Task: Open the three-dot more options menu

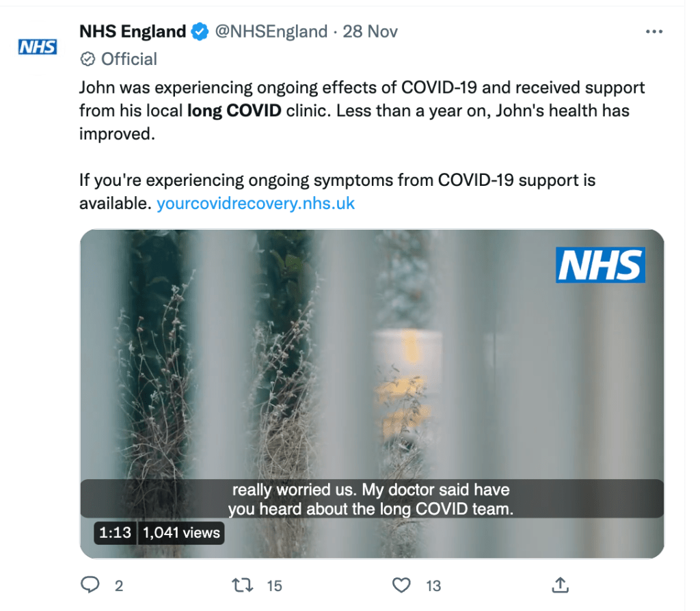Action: [654, 31]
